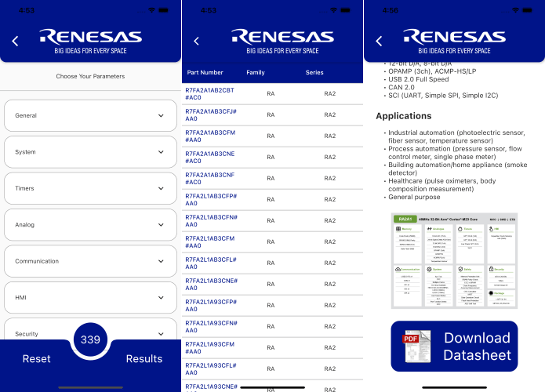Expand the General parameter dropdown
The height and width of the screenshot is (392, 545).
tap(90, 115)
